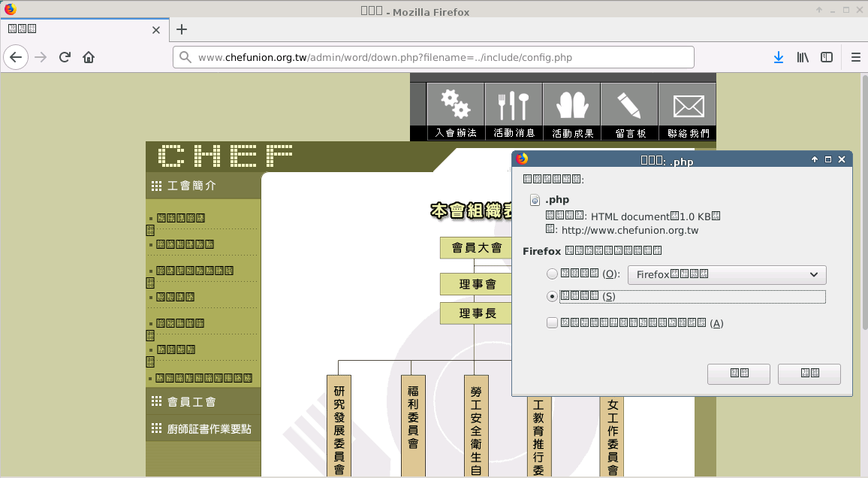Viewport: 868px width, 478px height.
Task: Click the 會員大會 box in org chart
Action: coord(476,247)
